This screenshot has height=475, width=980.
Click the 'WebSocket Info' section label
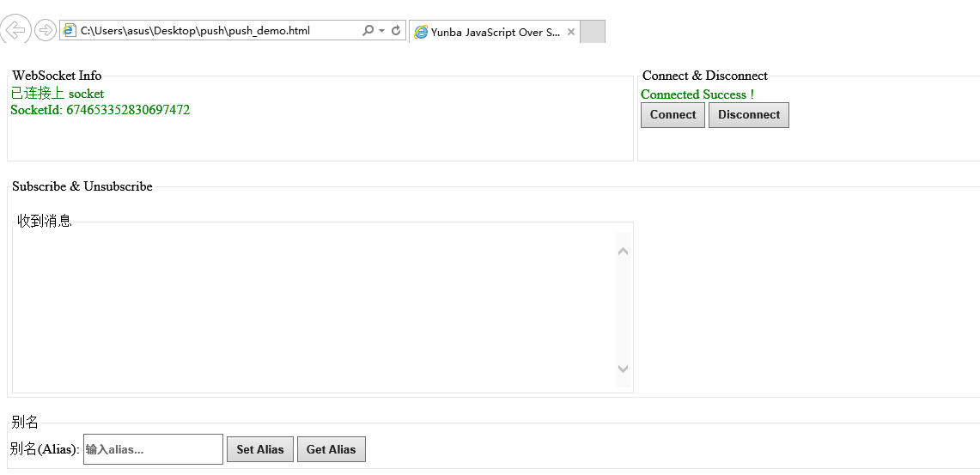coord(57,76)
